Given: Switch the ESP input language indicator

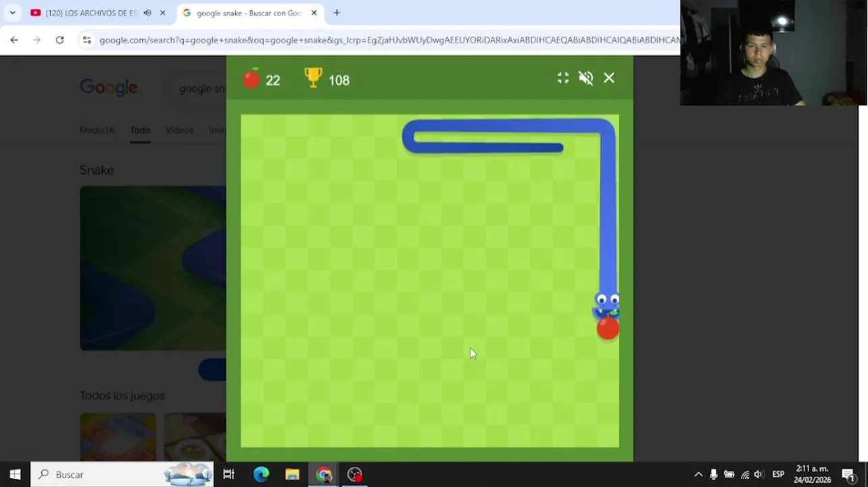Looking at the screenshot, I should click(x=778, y=474).
